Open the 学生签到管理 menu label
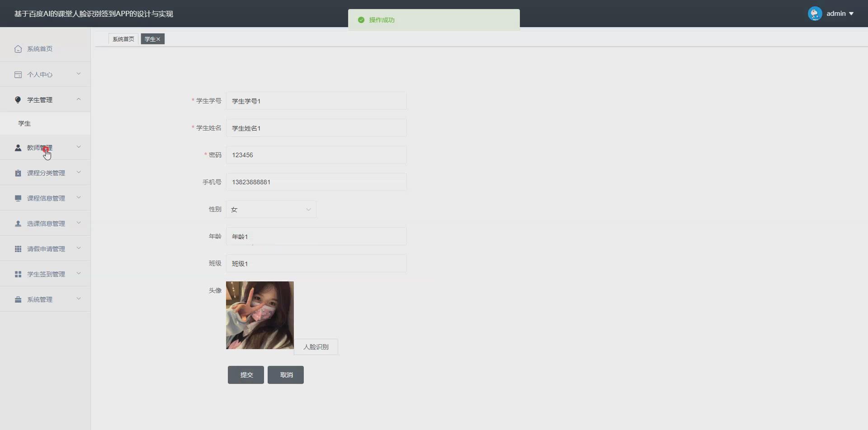The width and height of the screenshot is (868, 430). point(46,274)
